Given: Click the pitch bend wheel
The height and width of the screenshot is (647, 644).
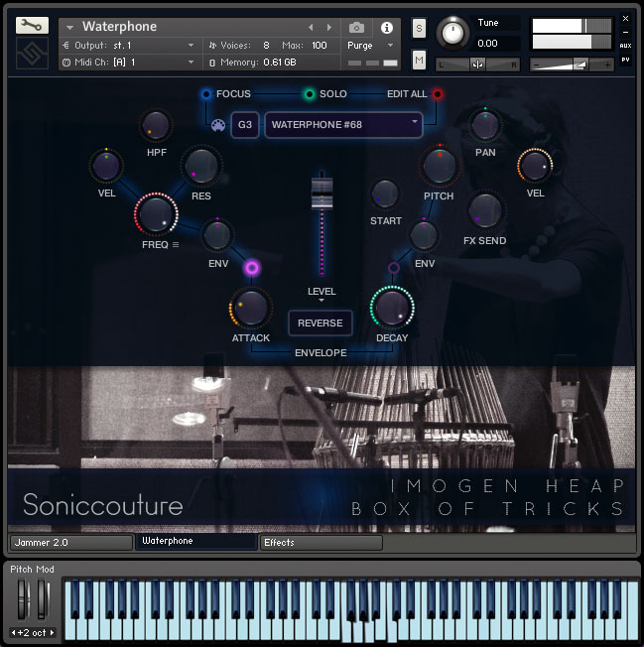Looking at the screenshot, I should pyautogui.click(x=22, y=599).
